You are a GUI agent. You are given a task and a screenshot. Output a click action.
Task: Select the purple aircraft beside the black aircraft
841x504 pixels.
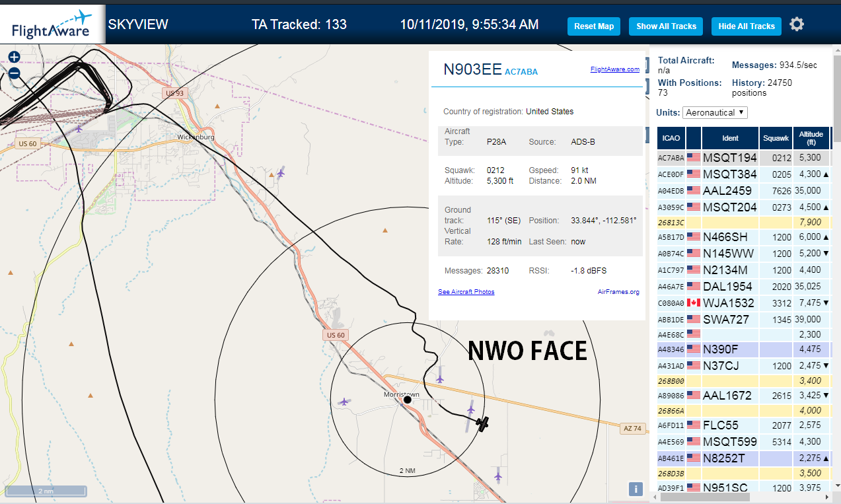[470, 410]
